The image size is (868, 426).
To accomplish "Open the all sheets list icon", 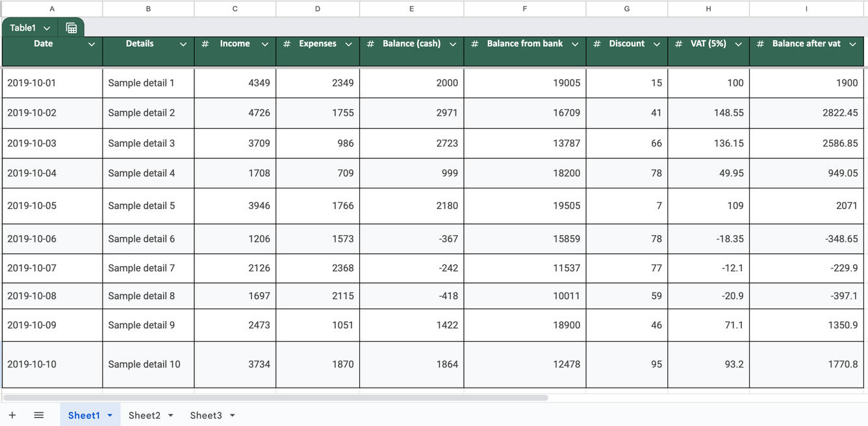I will 39,415.
